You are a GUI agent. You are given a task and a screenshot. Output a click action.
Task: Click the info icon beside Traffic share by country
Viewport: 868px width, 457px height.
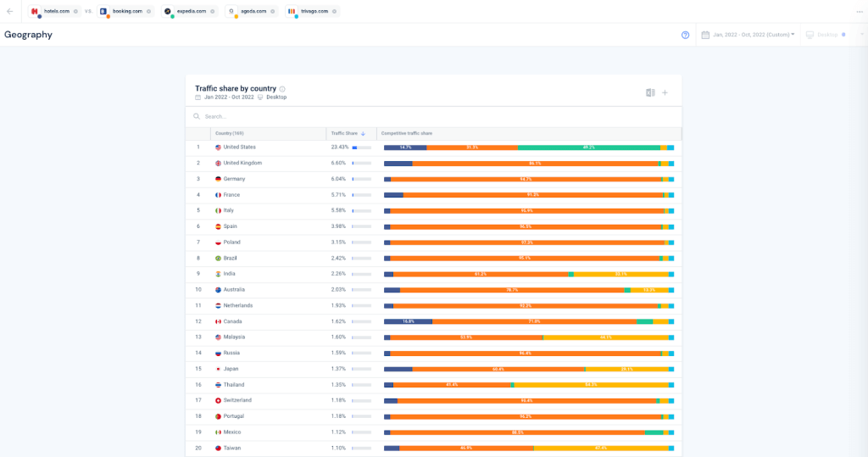click(x=282, y=89)
